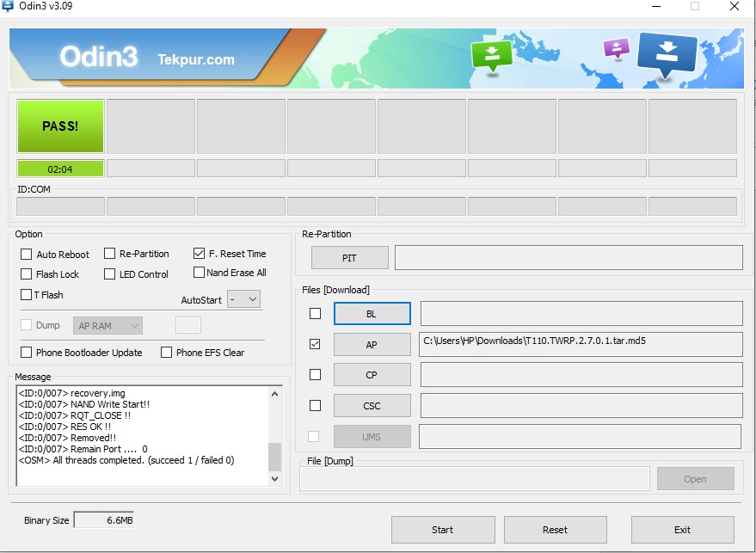Tick the checkbox next to BL button

(x=316, y=313)
